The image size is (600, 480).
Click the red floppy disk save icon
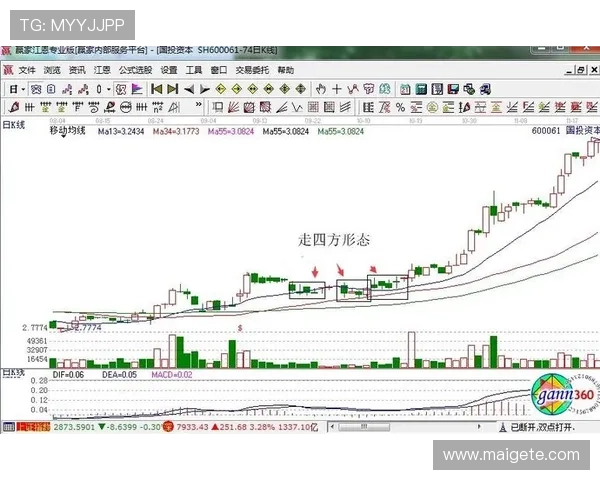pos(453,90)
